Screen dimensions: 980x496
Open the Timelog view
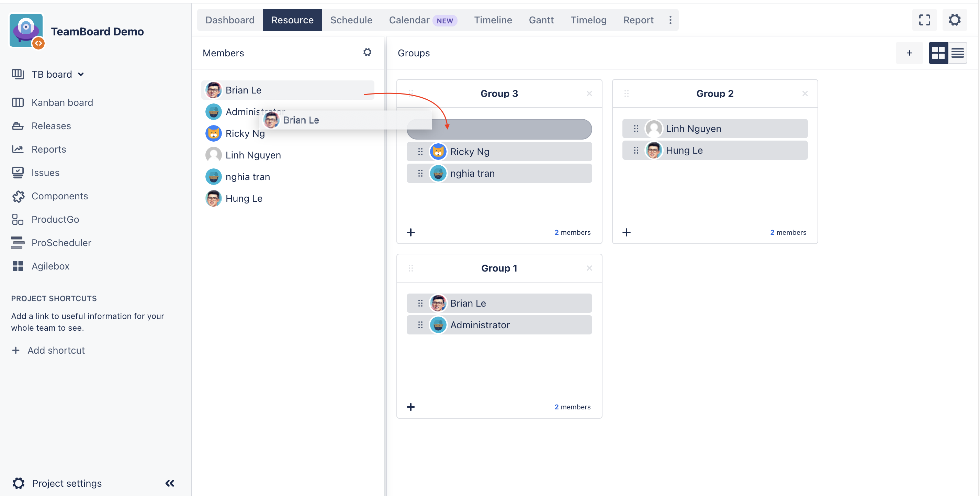click(588, 19)
